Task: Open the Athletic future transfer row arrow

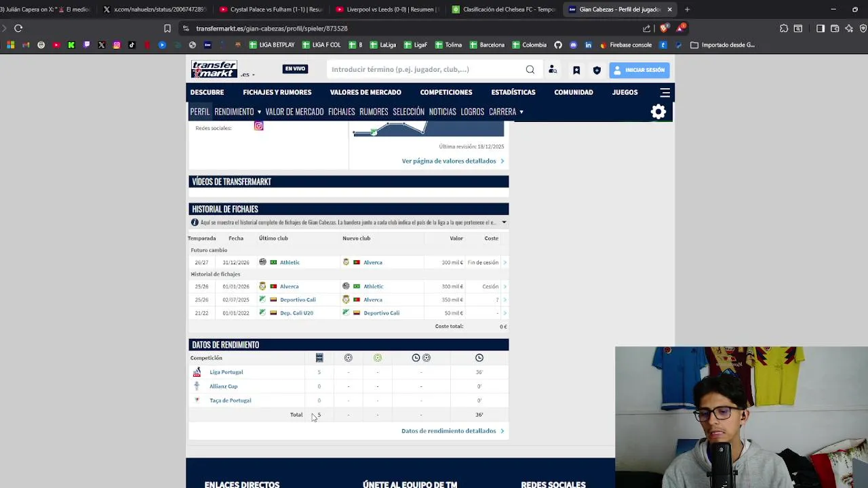Action: pos(505,262)
